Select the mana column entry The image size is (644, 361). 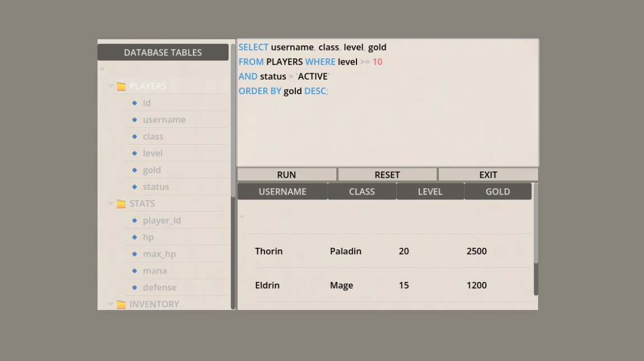[155, 271]
